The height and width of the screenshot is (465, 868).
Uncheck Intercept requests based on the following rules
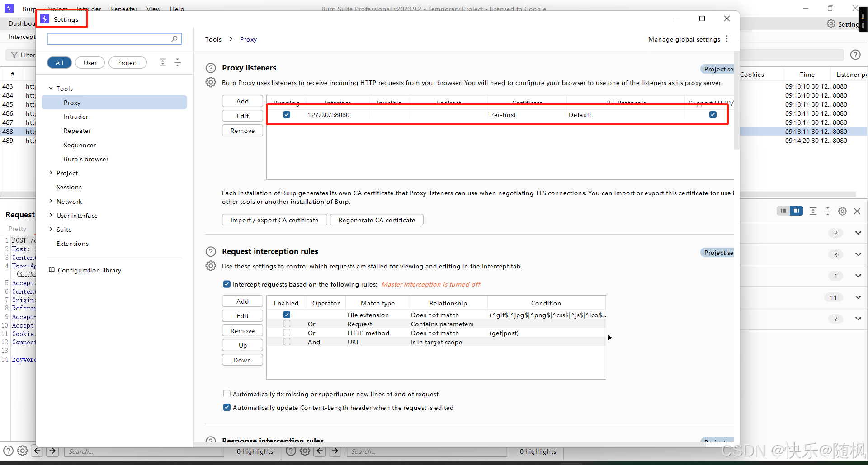227,284
